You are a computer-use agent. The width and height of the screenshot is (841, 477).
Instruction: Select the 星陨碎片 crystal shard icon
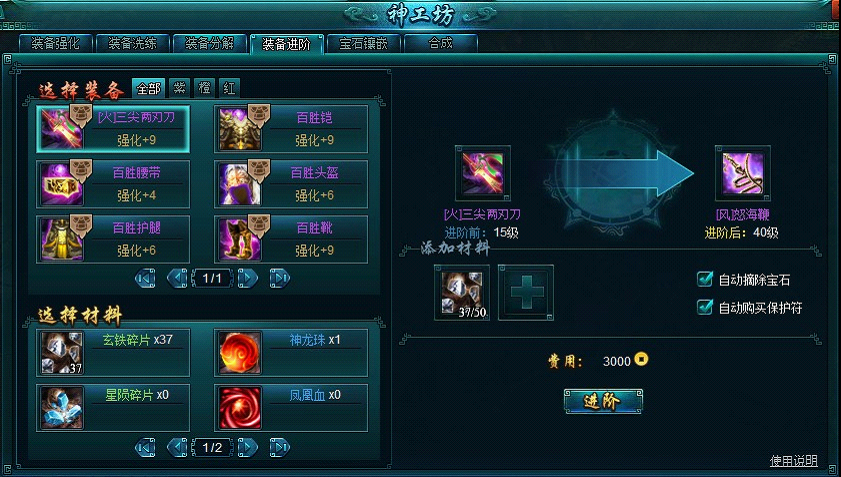[x=62, y=408]
